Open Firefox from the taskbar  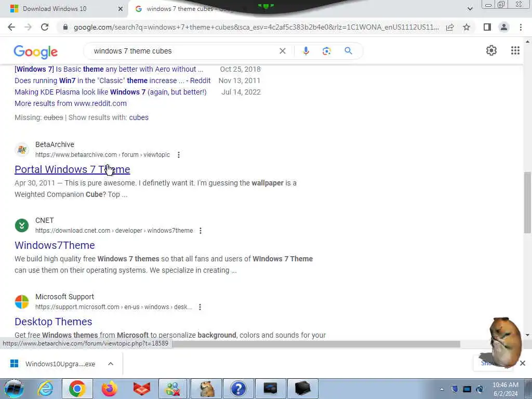pyautogui.click(x=109, y=389)
